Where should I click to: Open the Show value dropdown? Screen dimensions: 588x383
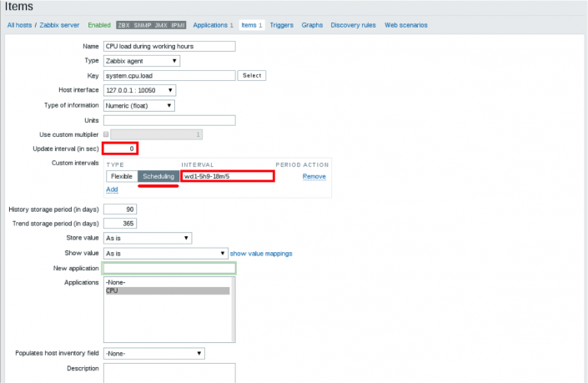coord(166,254)
